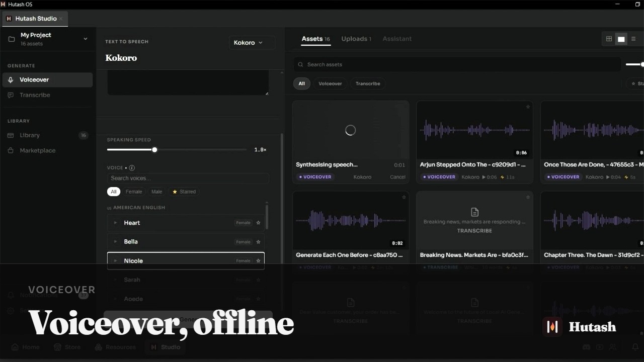This screenshot has width=644, height=362.
Task: Show only Starred voices
Action: tap(184, 192)
